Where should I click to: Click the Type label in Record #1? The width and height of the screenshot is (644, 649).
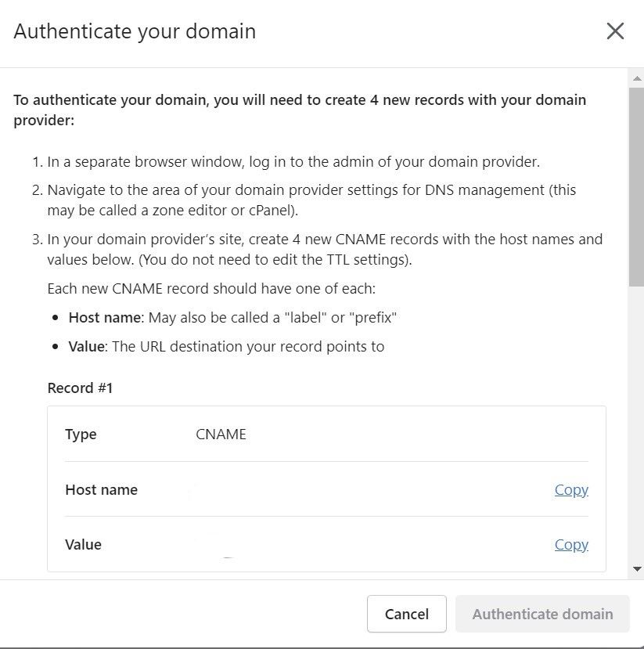point(81,434)
